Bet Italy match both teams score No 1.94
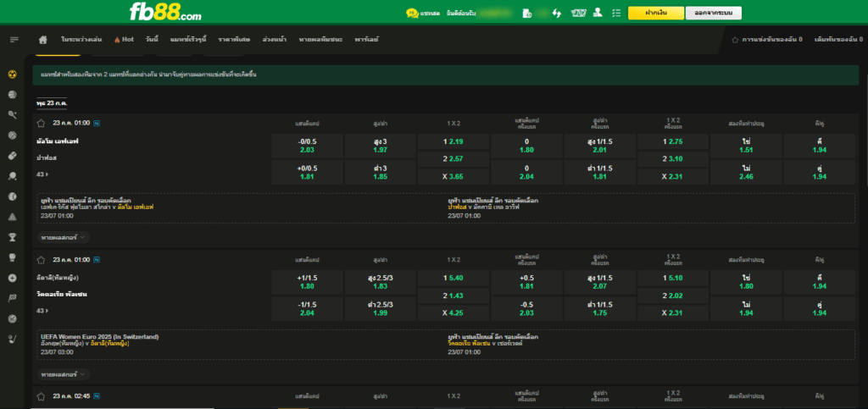 [x=746, y=309]
